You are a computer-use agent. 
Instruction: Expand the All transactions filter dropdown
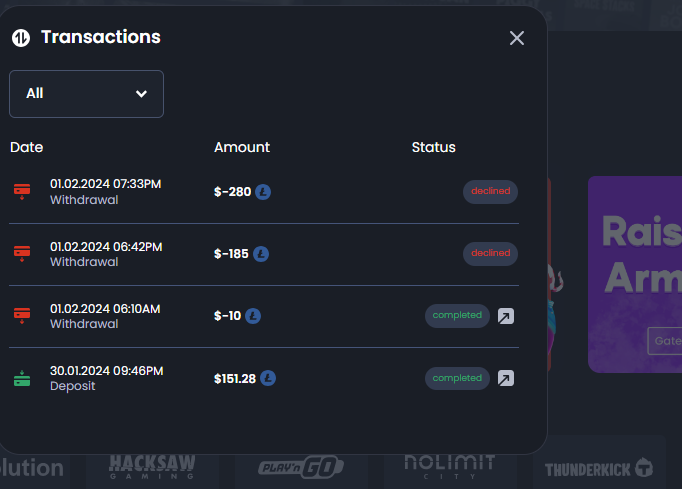[86, 94]
